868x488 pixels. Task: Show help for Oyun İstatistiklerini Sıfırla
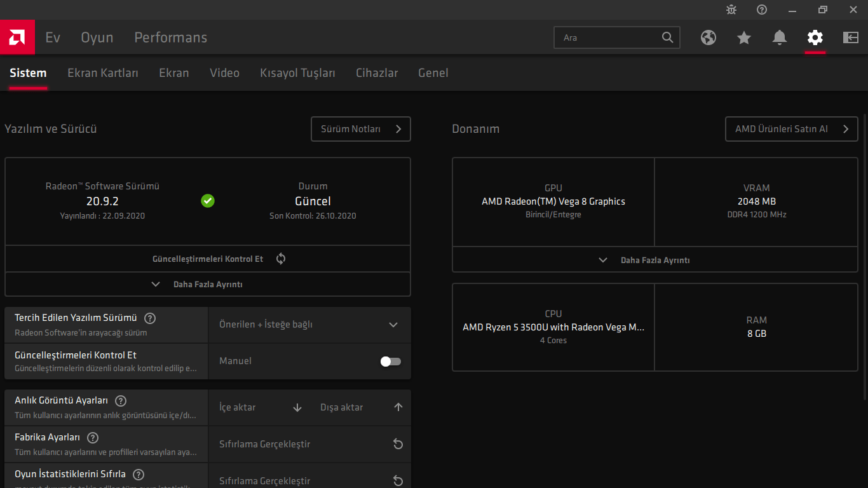[139, 475]
